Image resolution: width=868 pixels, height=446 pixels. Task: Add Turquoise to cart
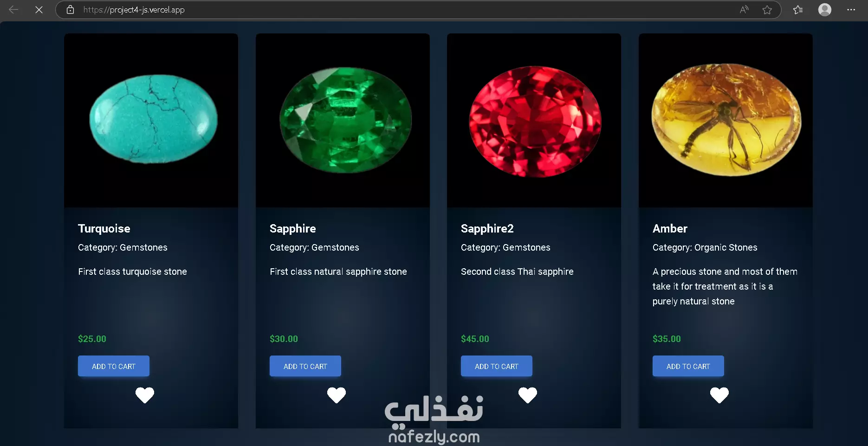pos(114,366)
